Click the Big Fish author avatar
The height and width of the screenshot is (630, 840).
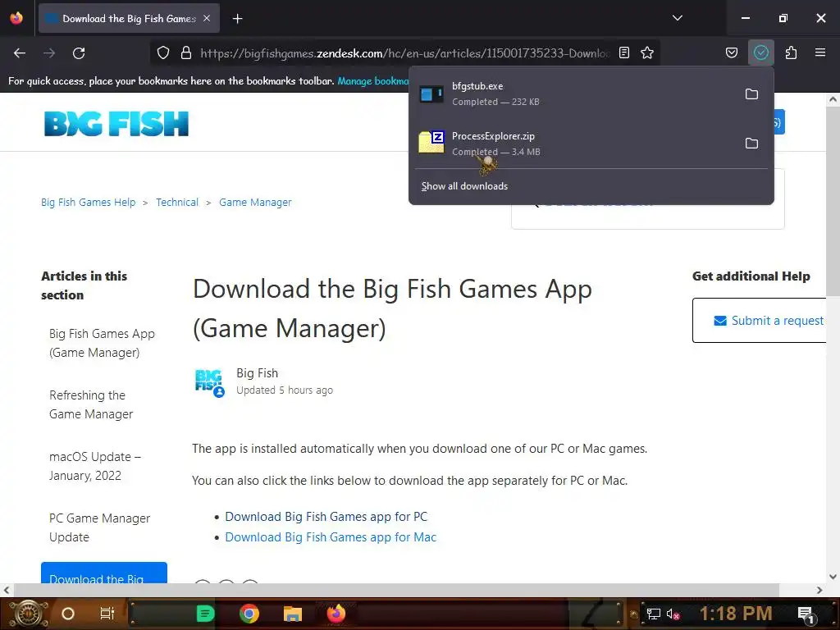pos(209,382)
